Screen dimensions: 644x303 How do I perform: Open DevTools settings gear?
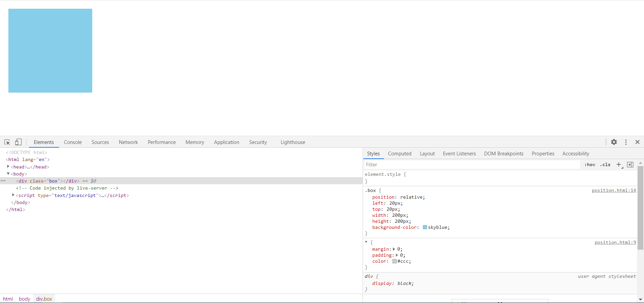tap(614, 142)
